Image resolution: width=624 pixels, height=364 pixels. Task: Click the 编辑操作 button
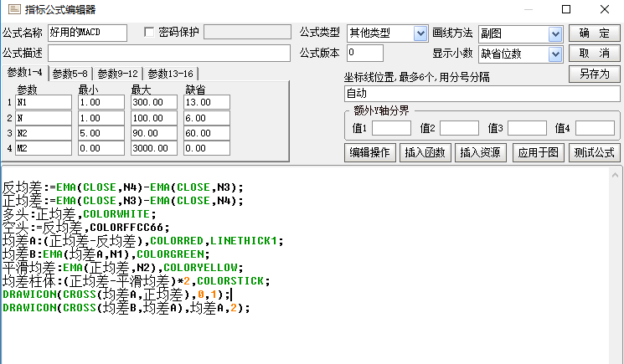(x=370, y=152)
